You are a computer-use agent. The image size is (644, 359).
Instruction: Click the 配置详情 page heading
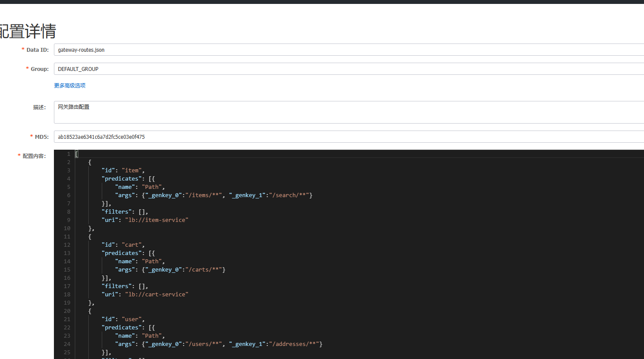click(28, 31)
